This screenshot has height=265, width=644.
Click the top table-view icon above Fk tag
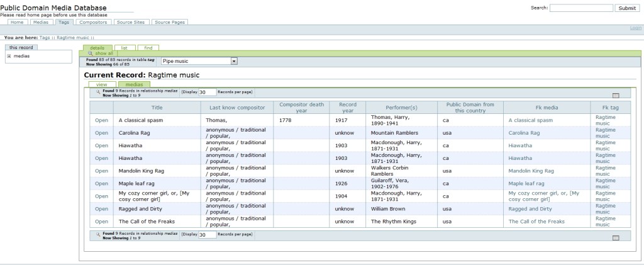coord(615,96)
